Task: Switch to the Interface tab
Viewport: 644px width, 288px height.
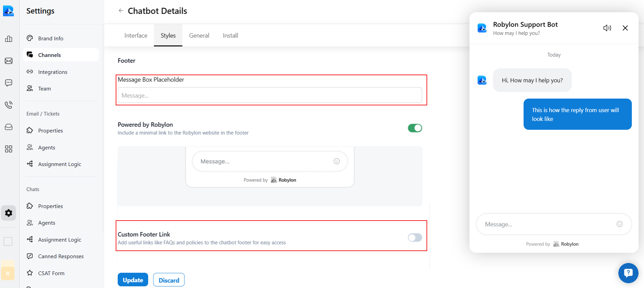Action: [136, 36]
